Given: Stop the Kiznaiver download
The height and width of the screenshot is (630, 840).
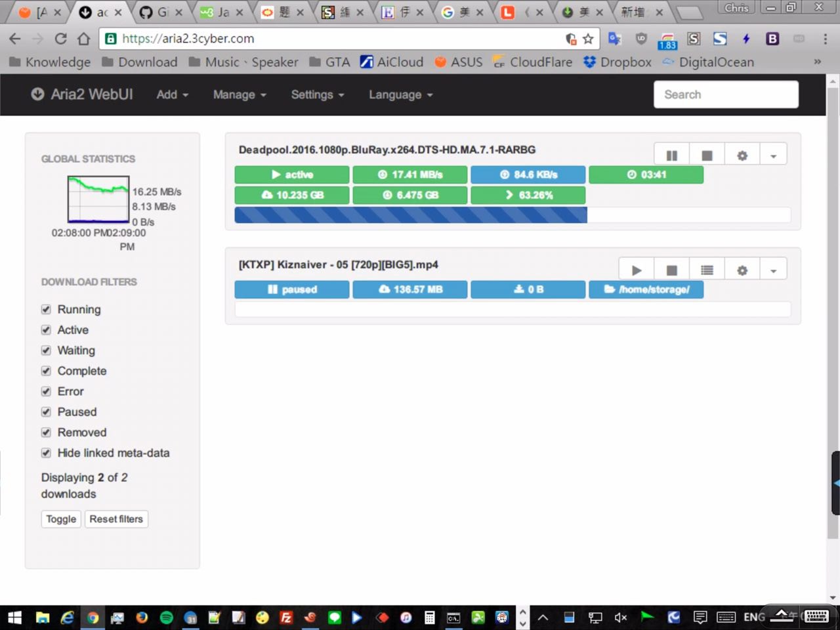Looking at the screenshot, I should (x=671, y=270).
